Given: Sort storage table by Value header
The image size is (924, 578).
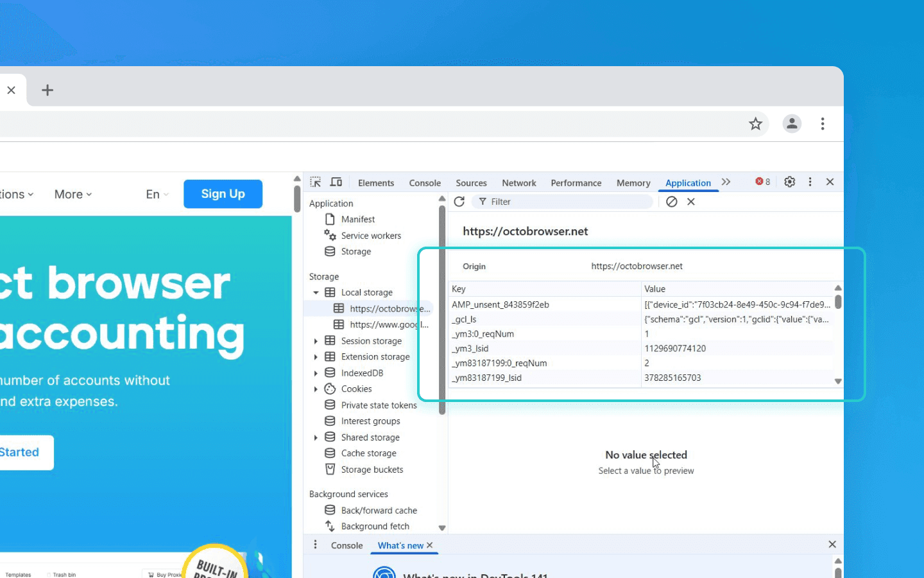Looking at the screenshot, I should click(737, 289).
